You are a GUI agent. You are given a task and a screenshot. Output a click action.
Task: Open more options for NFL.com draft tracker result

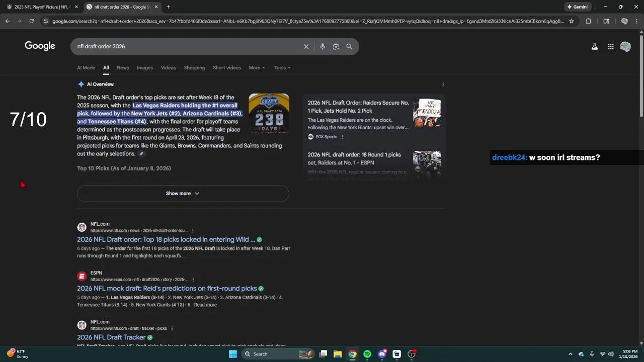(172, 328)
